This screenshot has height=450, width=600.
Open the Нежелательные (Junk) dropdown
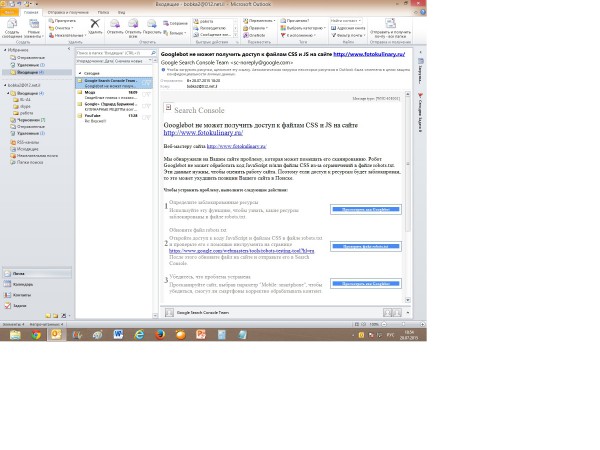point(67,35)
